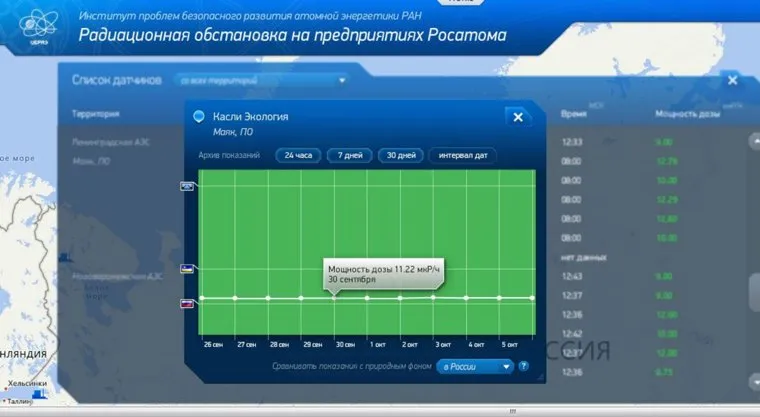Screen dimensions: 760x417
Task: Click the sensor location pin icon
Action: pos(199,117)
